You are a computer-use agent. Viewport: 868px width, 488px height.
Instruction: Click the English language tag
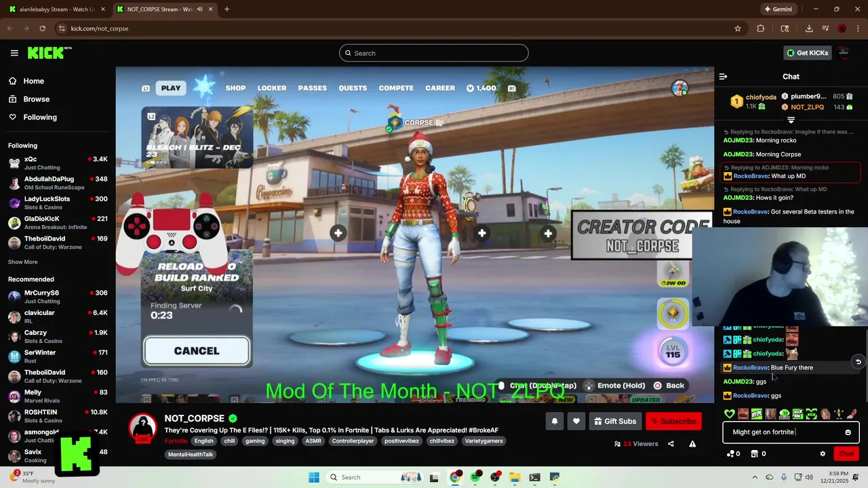point(203,441)
